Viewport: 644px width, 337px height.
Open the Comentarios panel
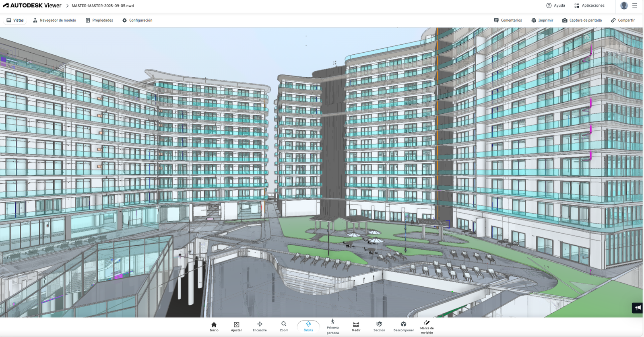click(508, 20)
